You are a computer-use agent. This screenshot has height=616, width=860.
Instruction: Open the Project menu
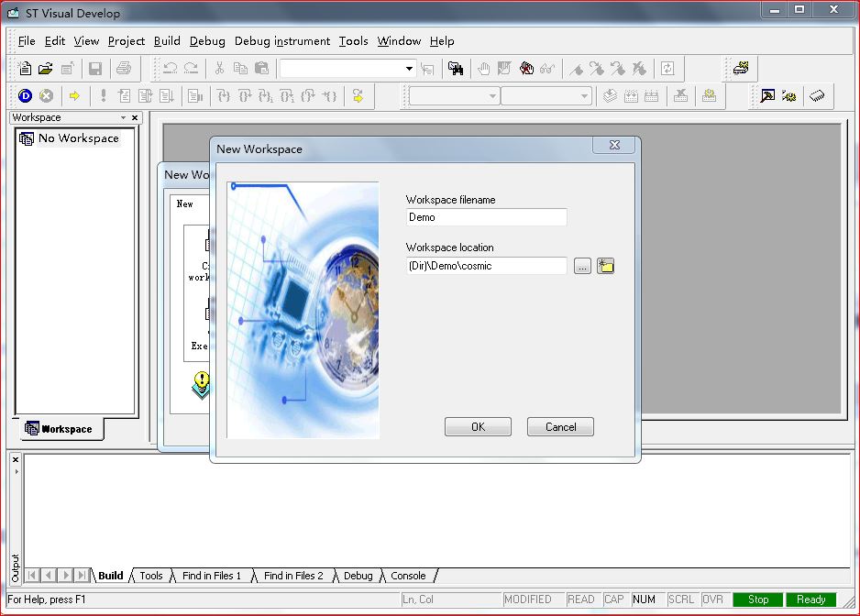(x=127, y=41)
